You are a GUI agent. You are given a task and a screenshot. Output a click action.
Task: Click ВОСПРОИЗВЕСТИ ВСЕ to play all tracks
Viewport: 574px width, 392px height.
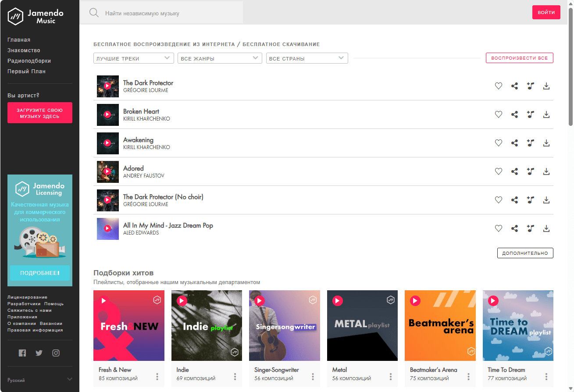520,58
